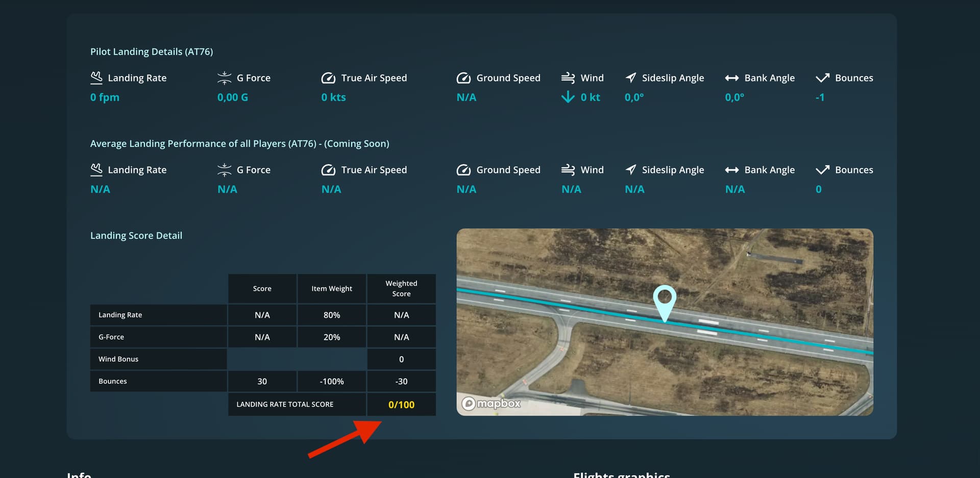The width and height of the screenshot is (980, 478).
Task: Click the Item Weight column header
Action: click(x=332, y=289)
